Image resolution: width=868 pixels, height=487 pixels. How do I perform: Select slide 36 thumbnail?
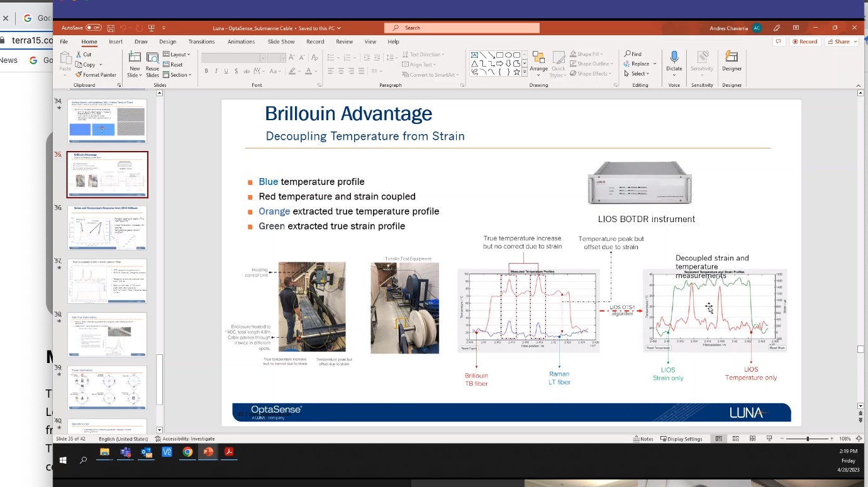(108, 228)
